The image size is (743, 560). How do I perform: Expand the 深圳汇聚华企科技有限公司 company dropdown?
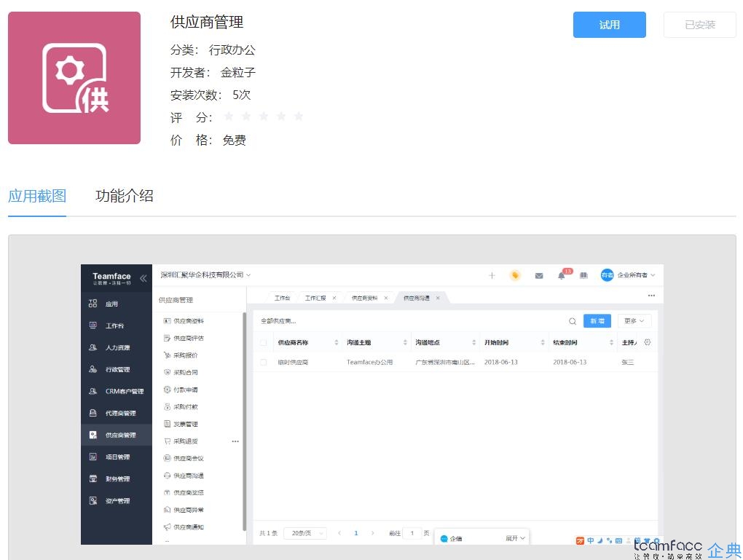coord(205,275)
